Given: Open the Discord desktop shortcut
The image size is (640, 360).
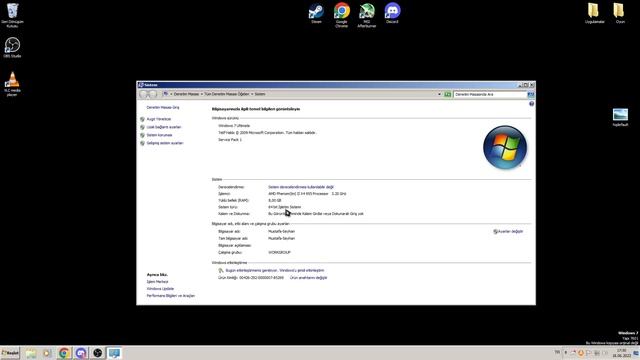Looking at the screenshot, I should click(392, 13).
